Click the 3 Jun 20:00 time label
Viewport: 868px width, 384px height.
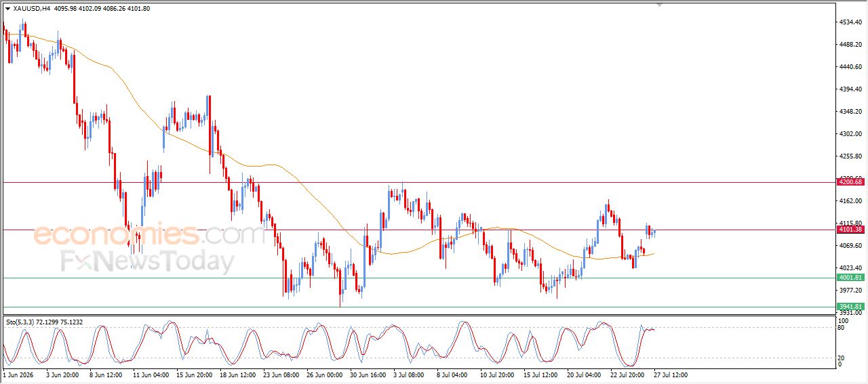(62, 375)
